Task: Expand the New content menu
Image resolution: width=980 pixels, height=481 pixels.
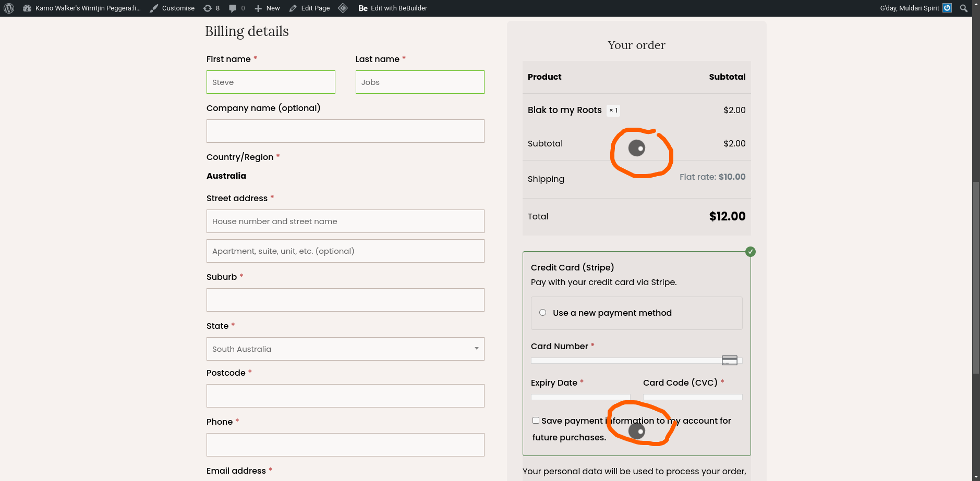Action: (x=267, y=8)
